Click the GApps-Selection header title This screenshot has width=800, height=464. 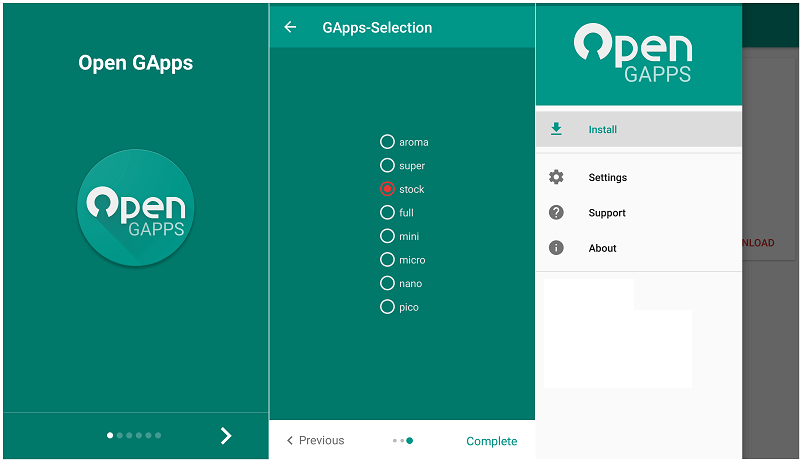pyautogui.click(x=377, y=28)
